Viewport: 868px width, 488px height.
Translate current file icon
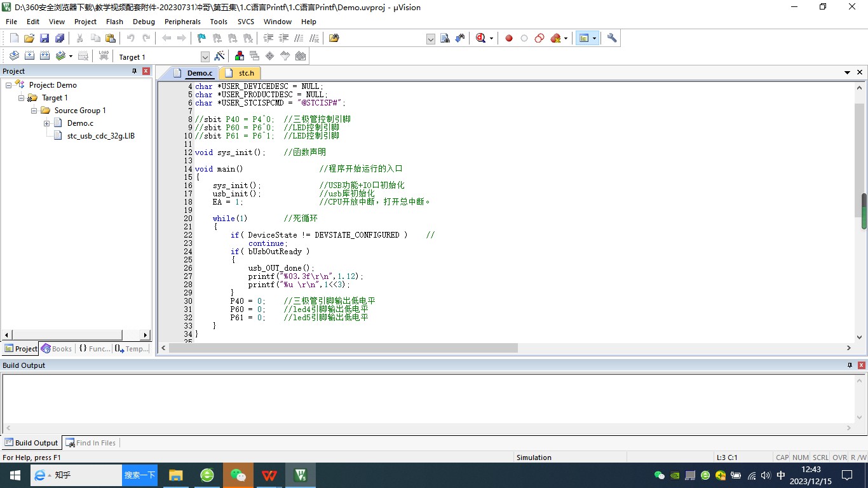[14, 56]
